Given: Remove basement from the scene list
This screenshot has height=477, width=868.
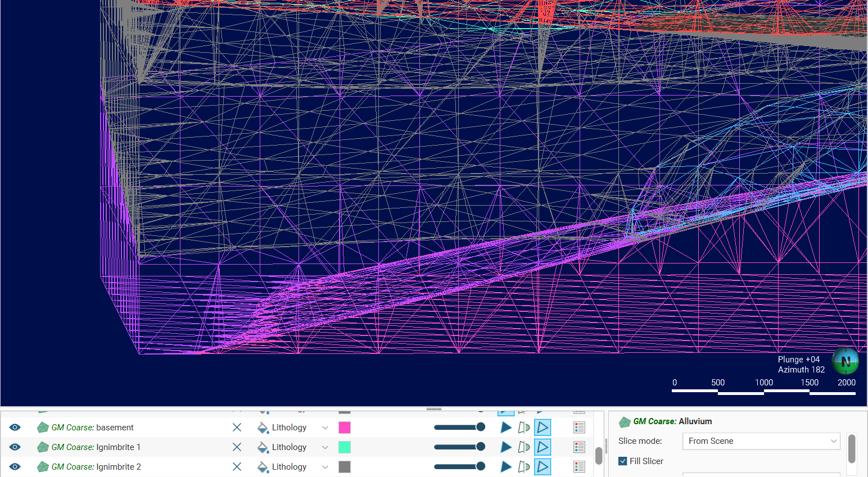Looking at the screenshot, I should (237, 428).
